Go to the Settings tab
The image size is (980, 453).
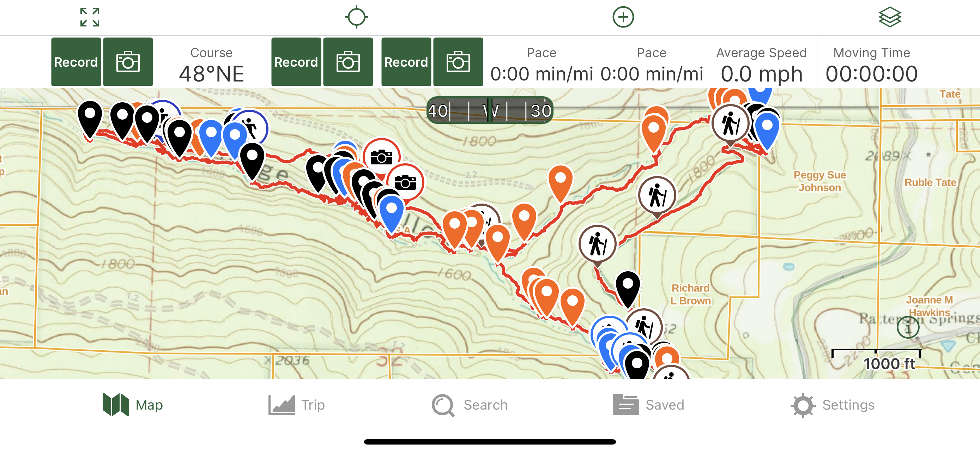(x=833, y=405)
